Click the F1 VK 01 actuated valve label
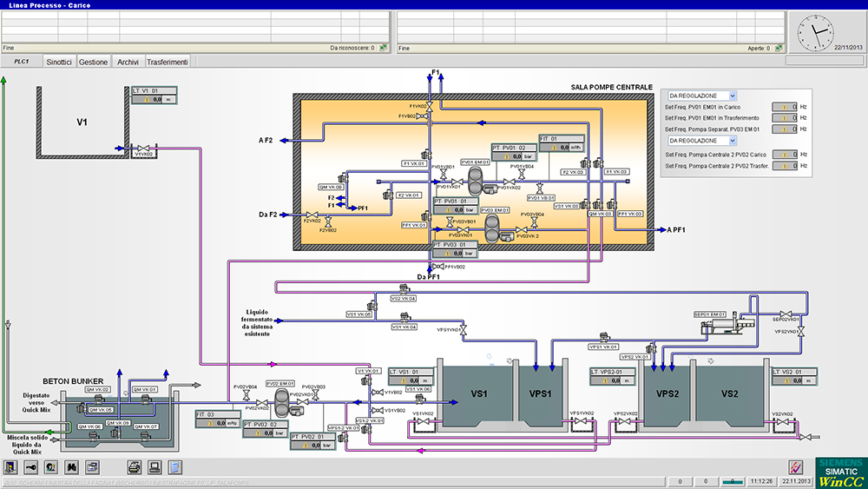The width and height of the screenshot is (868, 489). pos(413,163)
